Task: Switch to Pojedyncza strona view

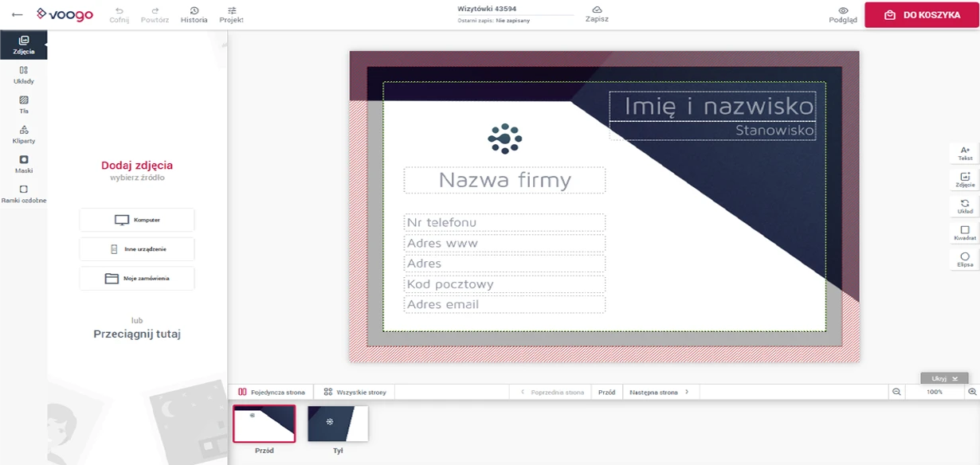Action: click(x=272, y=392)
